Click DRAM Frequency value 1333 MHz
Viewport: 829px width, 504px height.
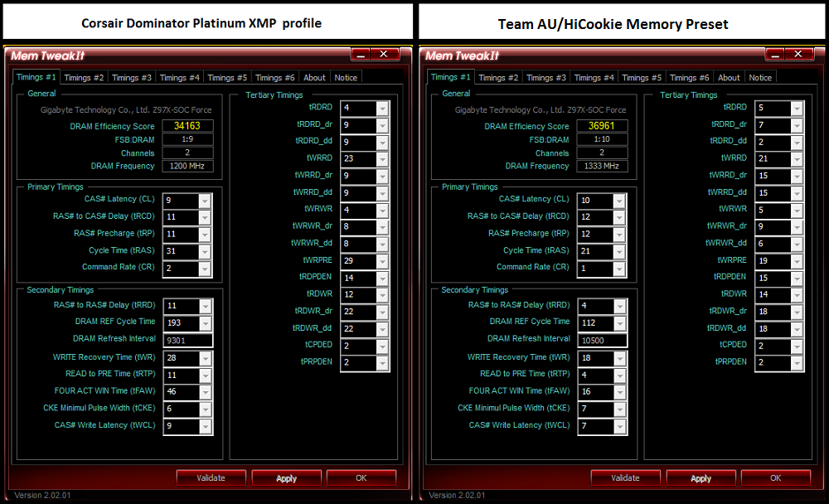(x=602, y=166)
